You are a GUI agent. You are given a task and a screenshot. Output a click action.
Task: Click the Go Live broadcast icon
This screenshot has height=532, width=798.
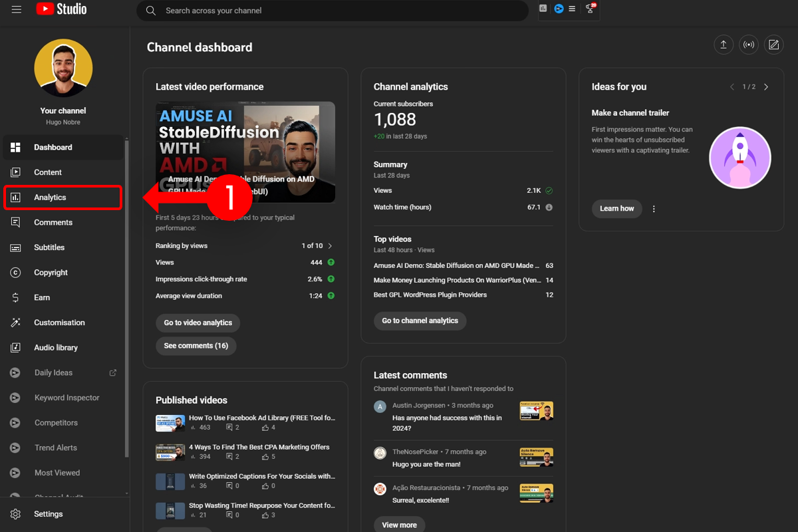(749, 45)
